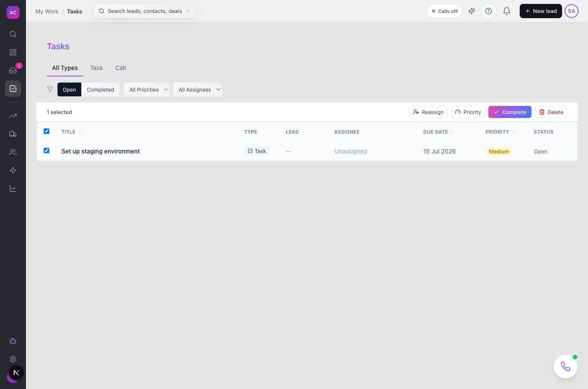Expand the All Priorities dropdown
Viewport: 588px width, 389px height.
147,89
